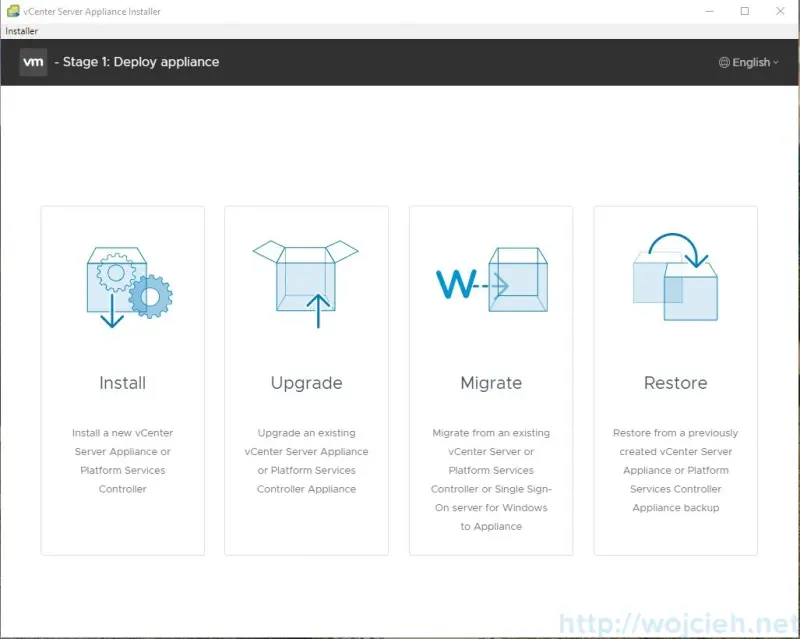Choose the Upgrade option card
This screenshot has height=639, width=800.
click(305, 380)
